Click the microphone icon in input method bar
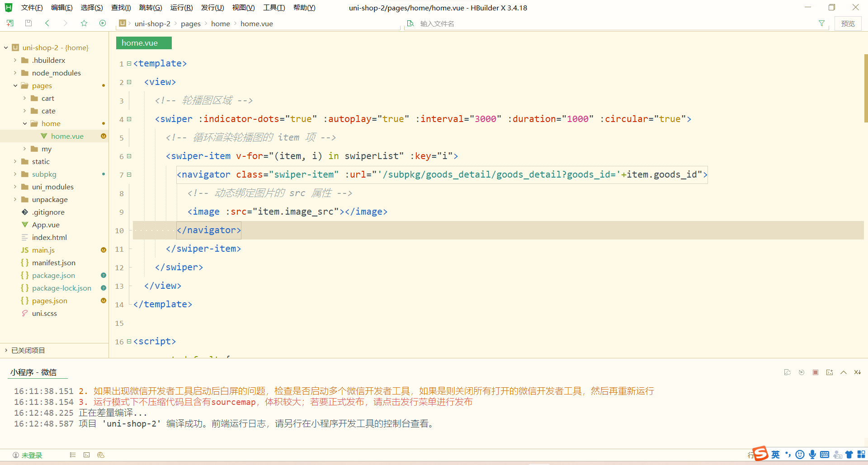The height and width of the screenshot is (465, 868). coord(812,455)
